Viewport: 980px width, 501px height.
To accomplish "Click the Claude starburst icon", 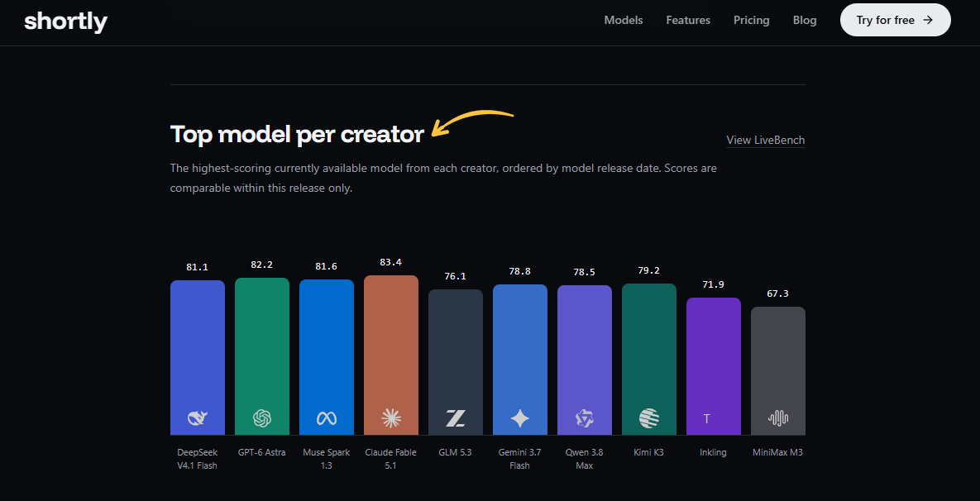I will coord(390,418).
